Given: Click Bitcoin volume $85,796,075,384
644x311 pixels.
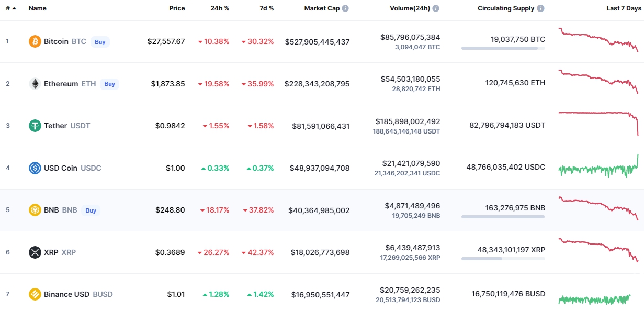Looking at the screenshot, I should (410, 37).
